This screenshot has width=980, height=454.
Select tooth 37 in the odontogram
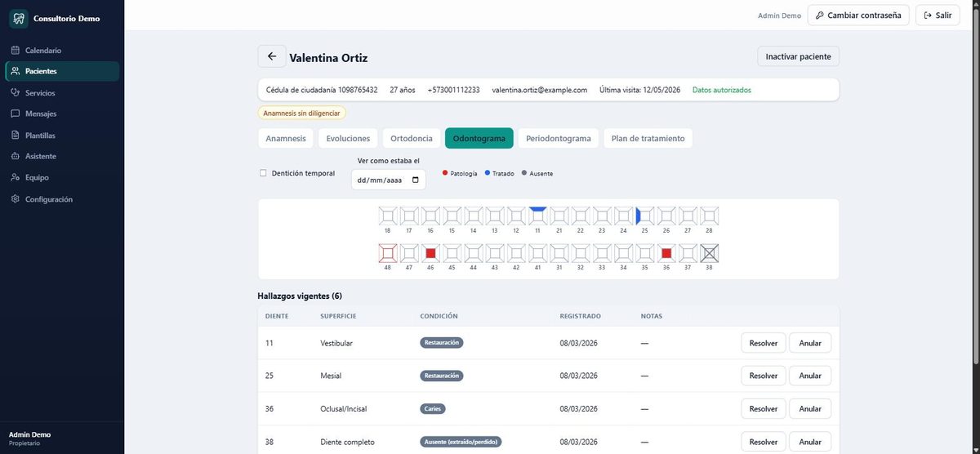[x=688, y=253]
